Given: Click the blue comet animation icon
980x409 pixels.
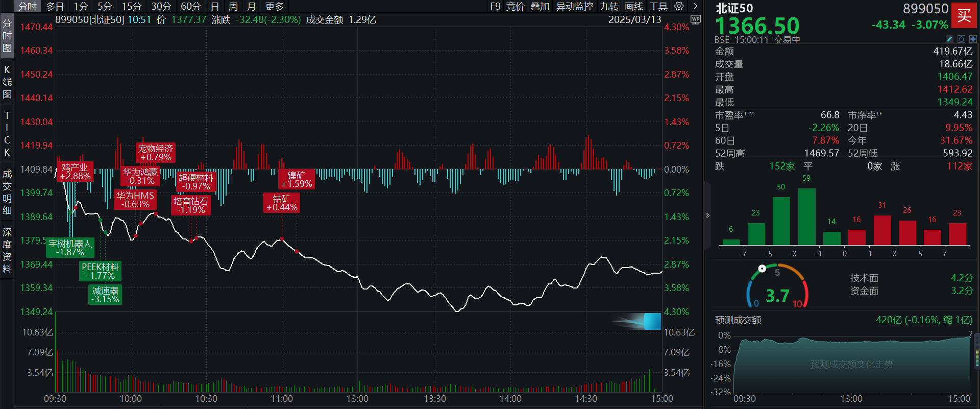Looking at the screenshot, I should (x=638, y=321).
